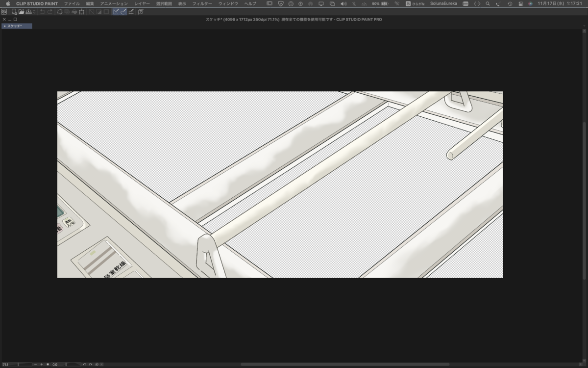Open the ウィンドウ menu
This screenshot has width=588, height=368.
[228, 3]
